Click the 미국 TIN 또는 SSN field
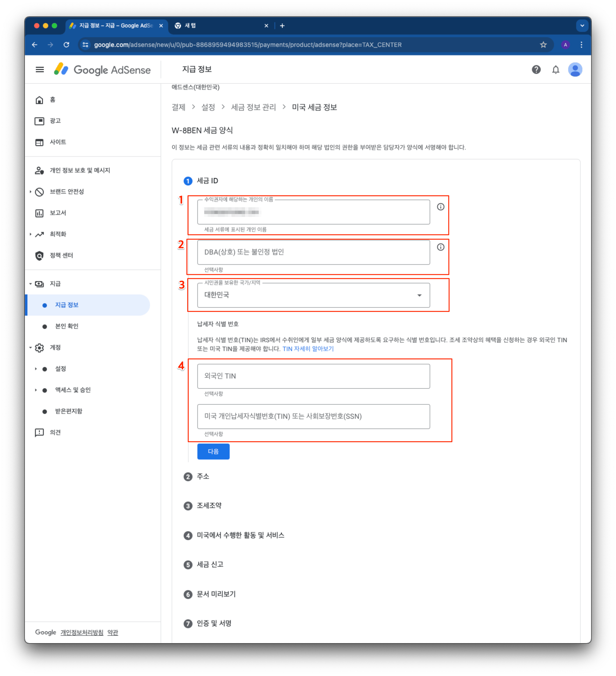The image size is (616, 676). [313, 417]
